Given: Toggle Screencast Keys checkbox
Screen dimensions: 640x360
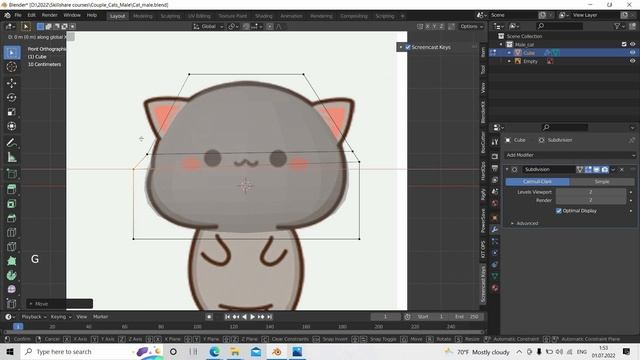Looking at the screenshot, I should click(408, 47).
